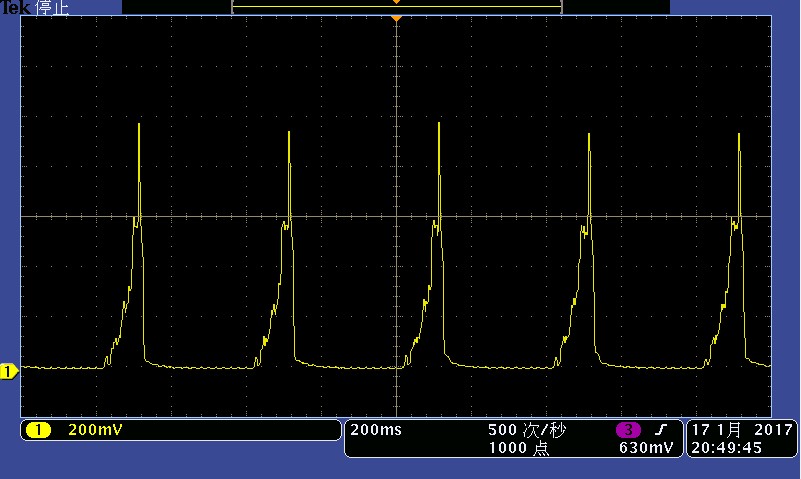Click the Tek logo in top-left corner
The image size is (801, 479).
pos(16,7)
